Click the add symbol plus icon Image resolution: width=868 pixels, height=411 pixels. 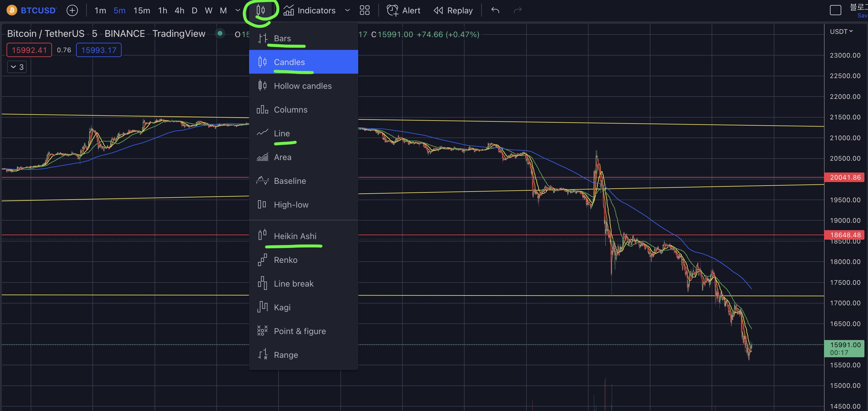click(72, 10)
